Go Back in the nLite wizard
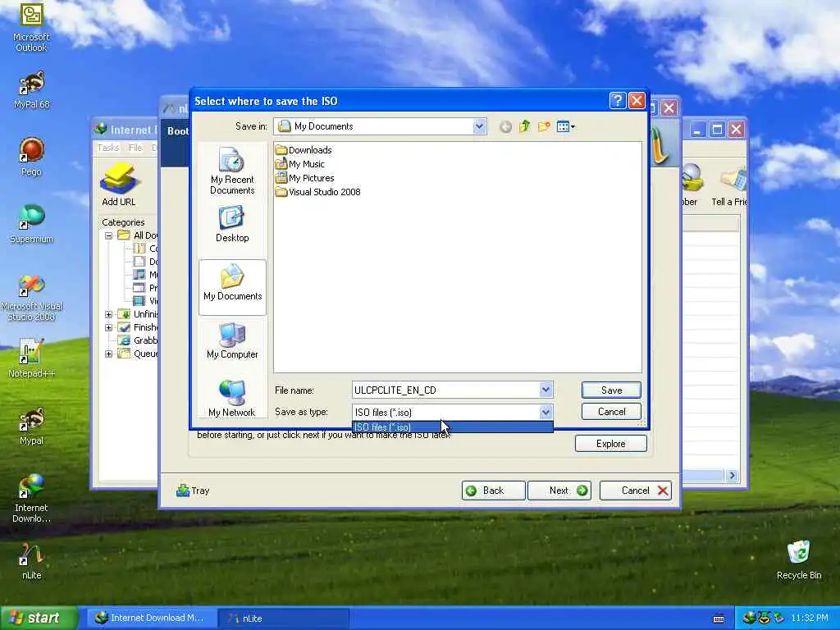This screenshot has height=630, width=840. click(493, 491)
